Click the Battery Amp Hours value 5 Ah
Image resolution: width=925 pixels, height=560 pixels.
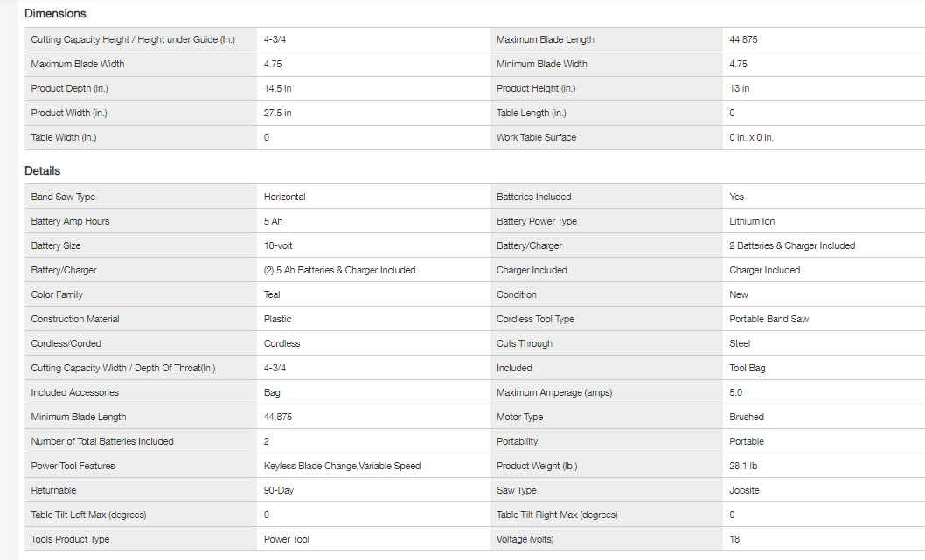click(x=273, y=221)
